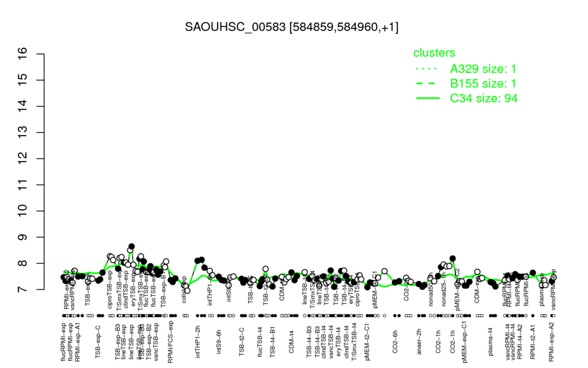Screen dimensions: 588x368
Task: Click the highest black data point near lineTSB-exp
Action: 131,246
